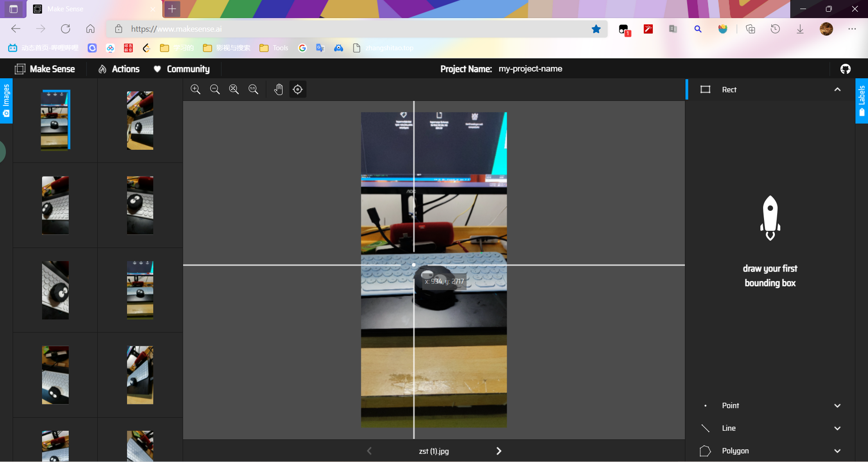This screenshot has height=462, width=868.
Task: Click the browser profile avatar
Action: 826,29
